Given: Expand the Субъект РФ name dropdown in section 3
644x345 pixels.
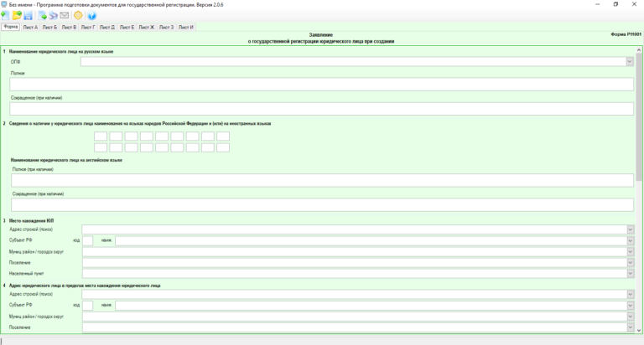Looking at the screenshot, I should pos(630,241).
